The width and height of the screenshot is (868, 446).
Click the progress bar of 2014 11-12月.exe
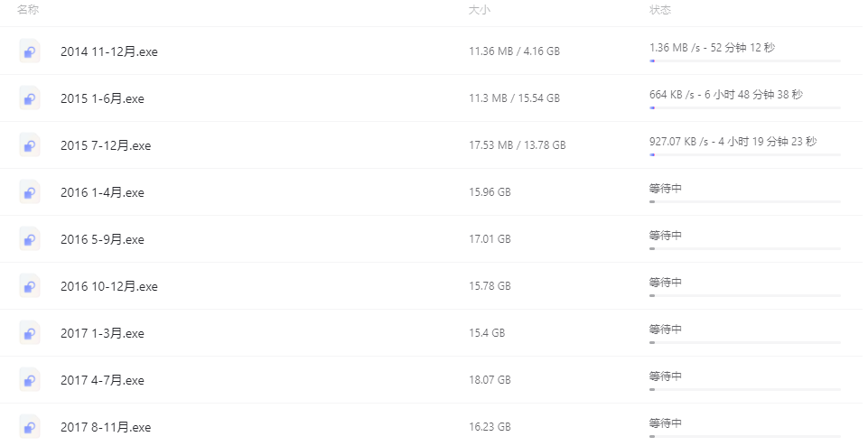coord(745,60)
